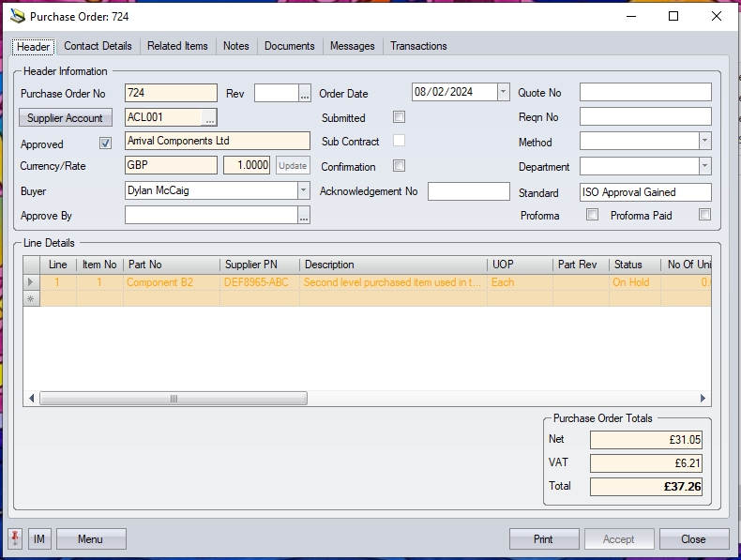Open the Supplier Account lookup ellipsis button

click(x=209, y=117)
